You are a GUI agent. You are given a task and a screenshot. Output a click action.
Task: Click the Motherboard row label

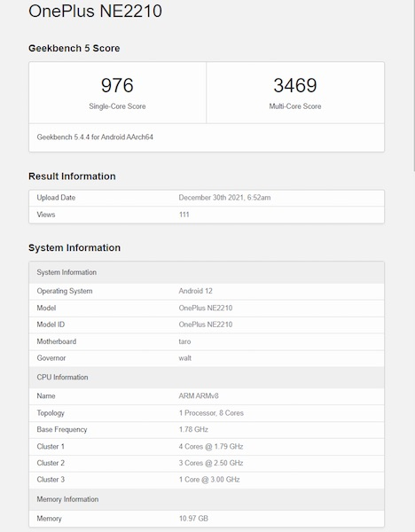[57, 341]
